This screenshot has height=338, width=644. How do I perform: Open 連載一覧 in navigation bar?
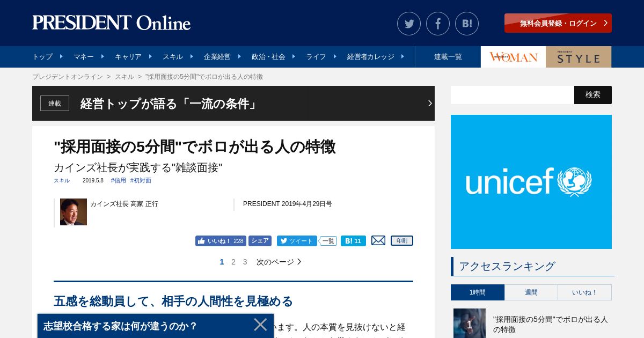click(448, 57)
